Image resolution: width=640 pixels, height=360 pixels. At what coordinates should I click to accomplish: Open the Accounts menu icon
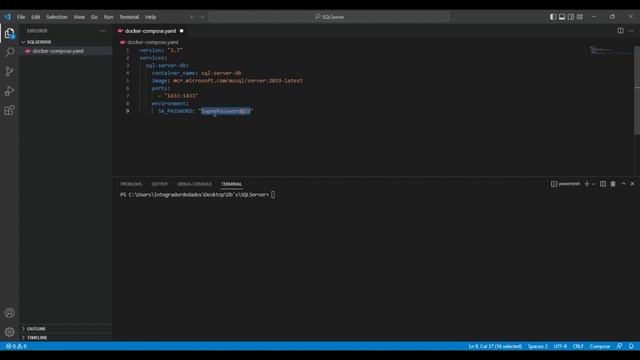pyautogui.click(x=9, y=313)
